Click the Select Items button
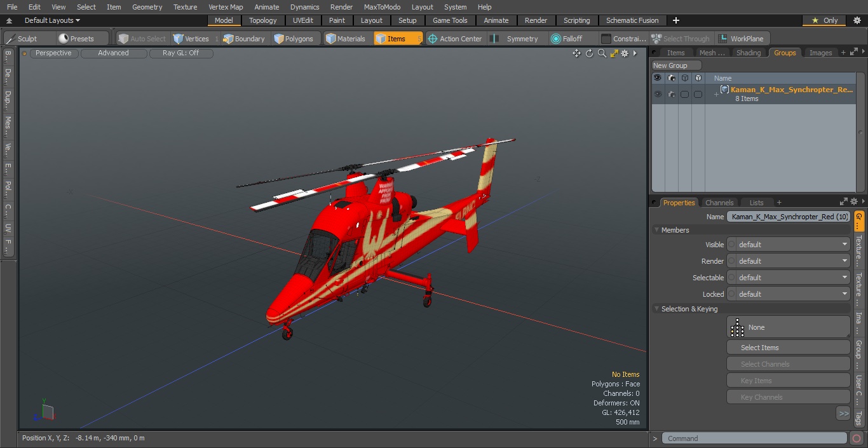Screen dimensions: 868x448 click(x=788, y=348)
